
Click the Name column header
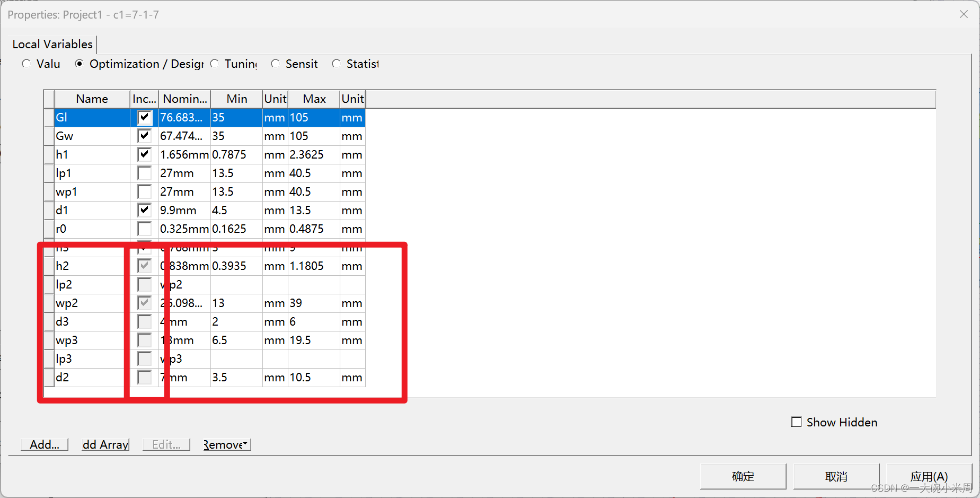point(92,99)
